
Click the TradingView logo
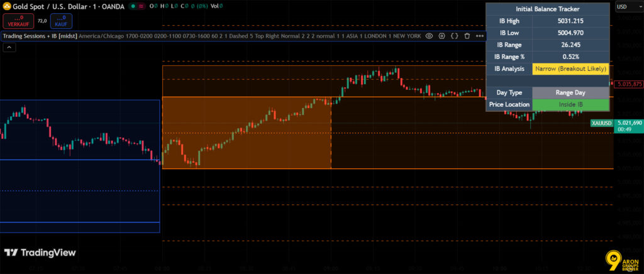pyautogui.click(x=40, y=253)
